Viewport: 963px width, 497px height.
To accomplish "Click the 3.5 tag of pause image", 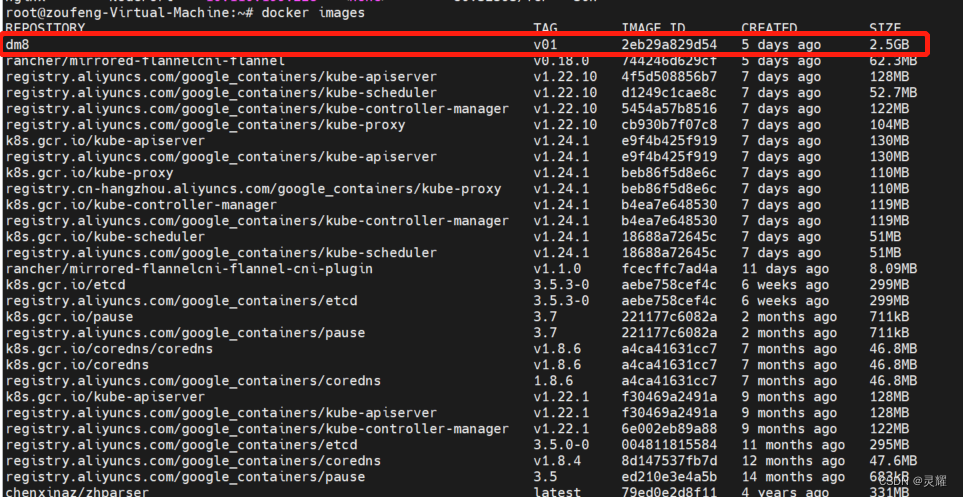I will (545, 476).
